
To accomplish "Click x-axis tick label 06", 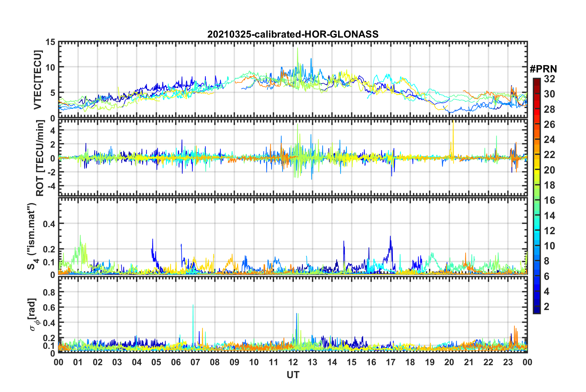I will pos(176,362).
